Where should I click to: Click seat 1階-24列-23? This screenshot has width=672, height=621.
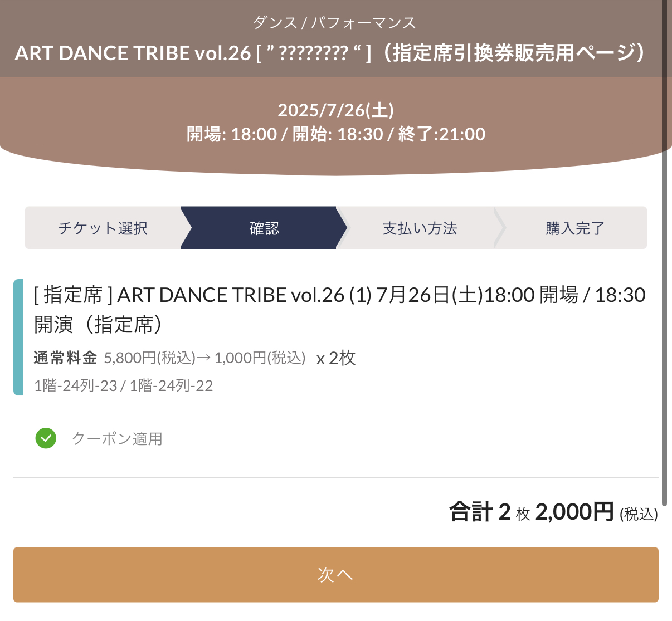pos(76,386)
